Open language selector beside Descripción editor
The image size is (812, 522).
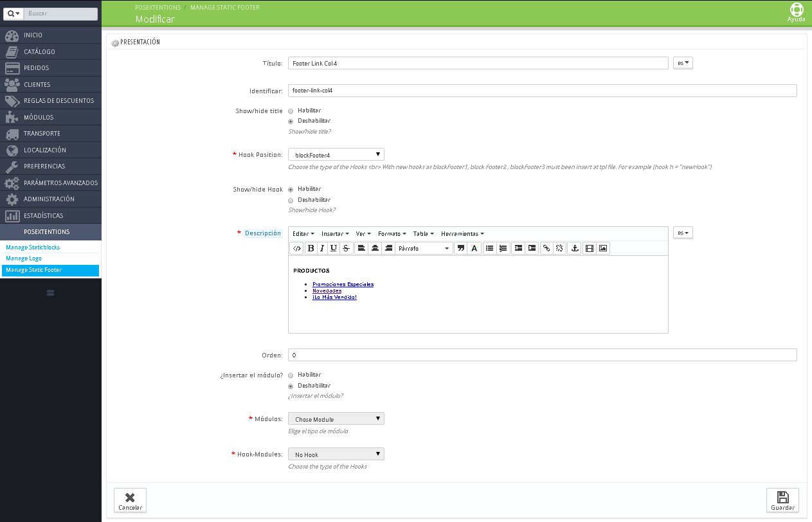(x=683, y=233)
